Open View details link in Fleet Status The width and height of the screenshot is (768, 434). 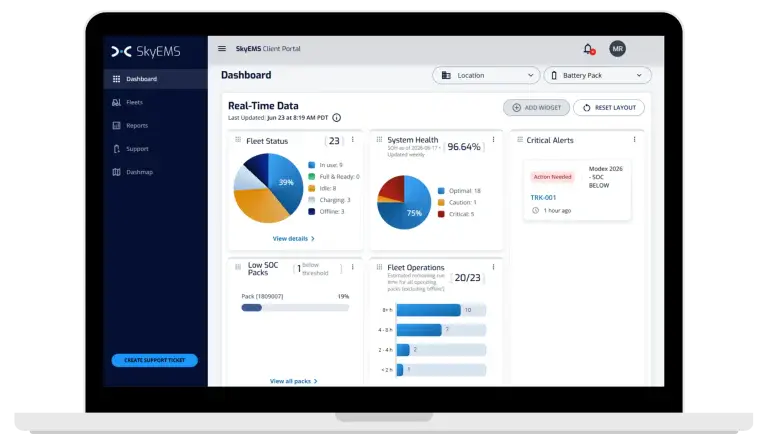pos(293,239)
